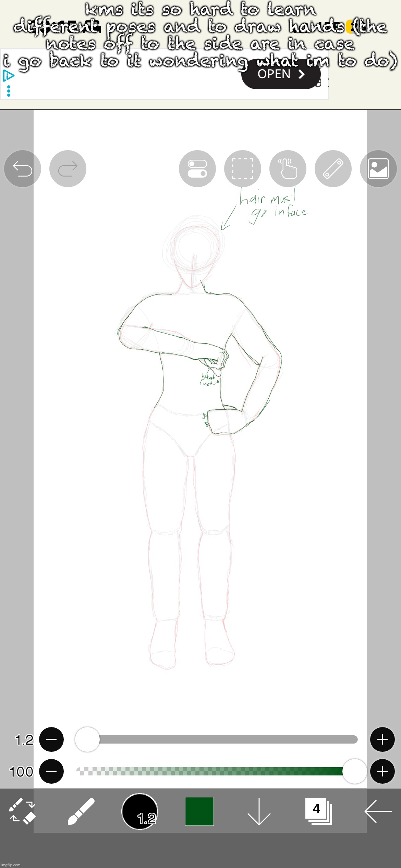Open the stabilizer hand gesture tool

pos(288,169)
